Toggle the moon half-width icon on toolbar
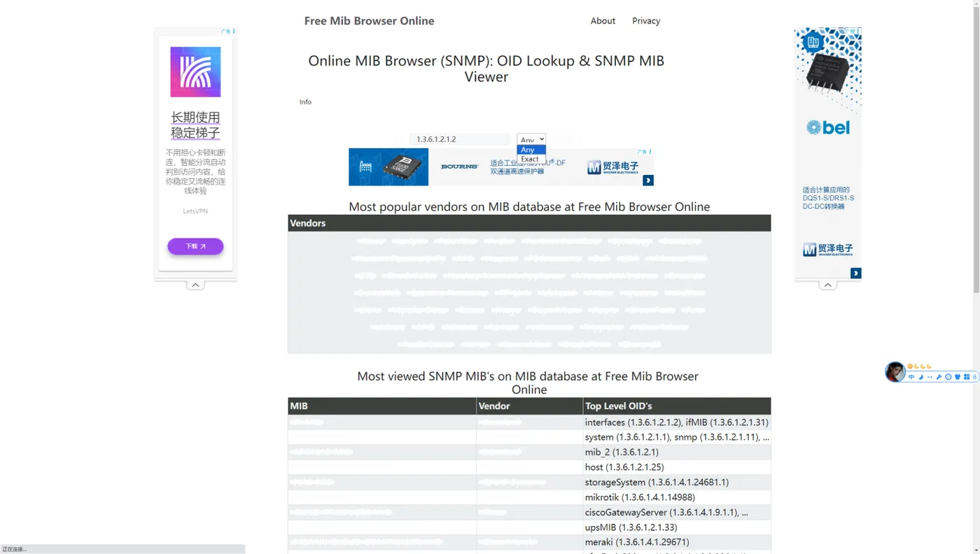980x554 pixels. tap(921, 377)
